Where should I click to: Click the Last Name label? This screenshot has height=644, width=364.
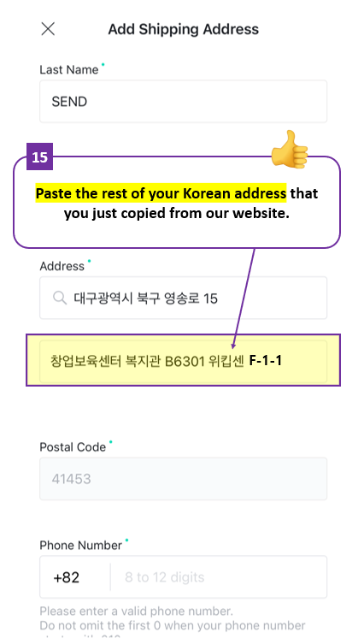(69, 70)
